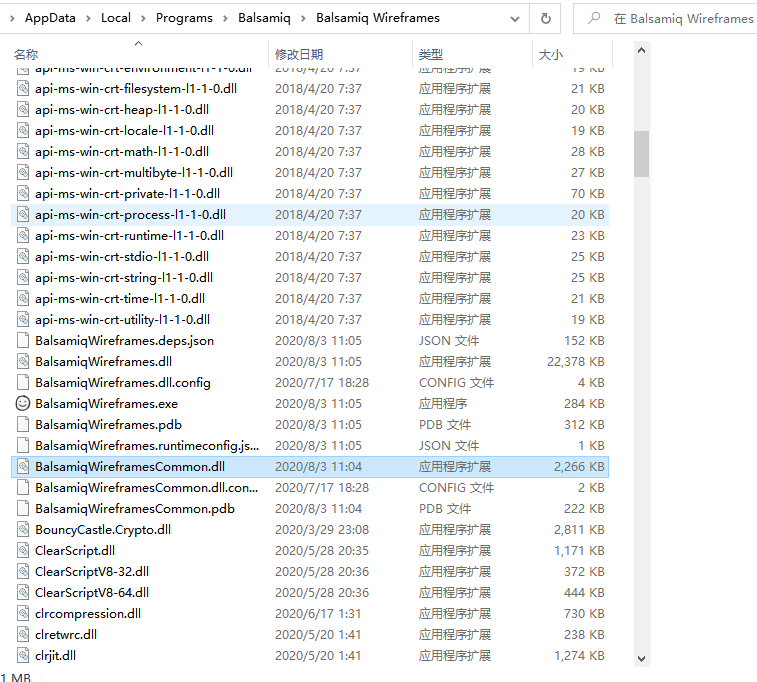Sort by the 修改日期 column header
Screen dimensions: 757x682
(340, 55)
